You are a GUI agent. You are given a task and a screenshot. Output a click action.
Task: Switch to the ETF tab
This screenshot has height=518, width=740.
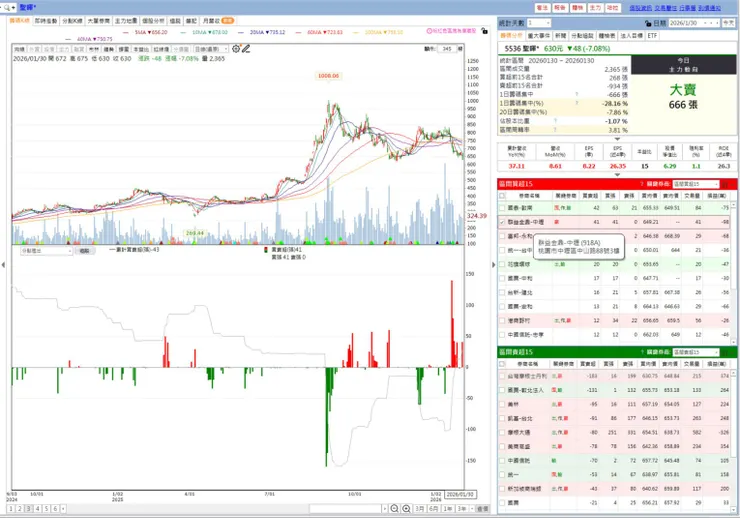click(x=652, y=36)
